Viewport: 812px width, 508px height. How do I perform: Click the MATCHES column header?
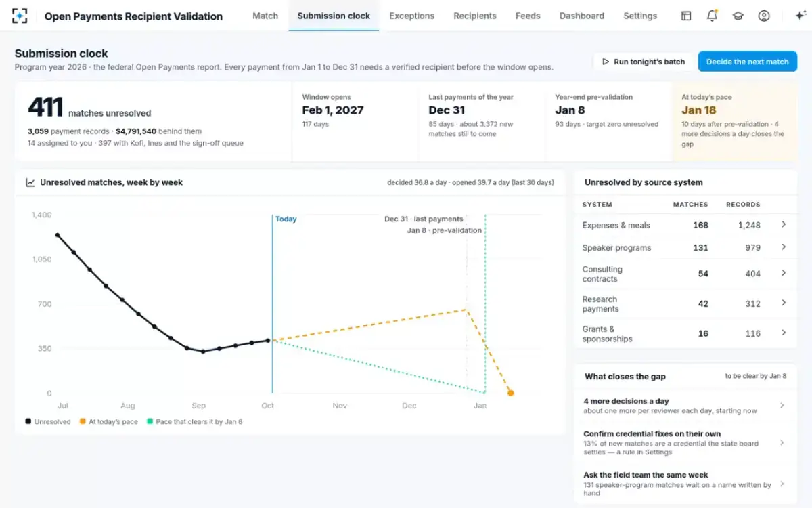click(690, 204)
